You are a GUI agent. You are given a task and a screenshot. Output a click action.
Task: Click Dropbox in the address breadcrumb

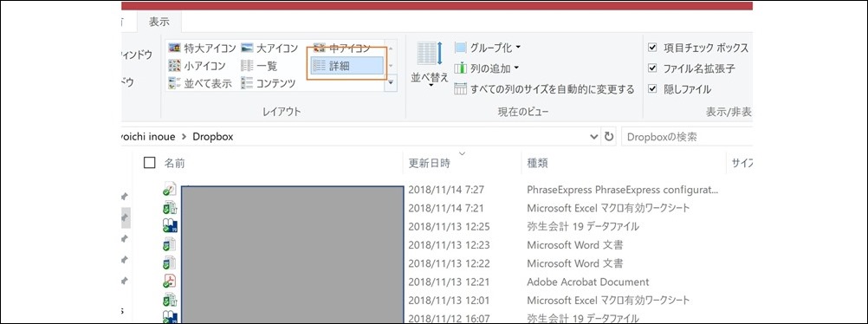[212, 136]
